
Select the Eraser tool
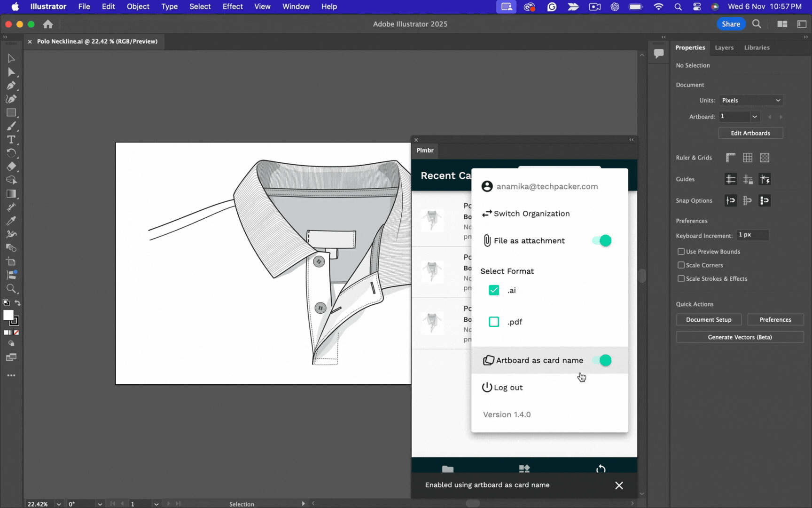(11, 167)
